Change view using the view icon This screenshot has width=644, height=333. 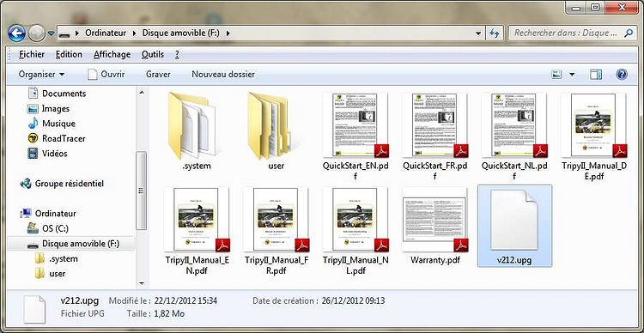coord(556,75)
